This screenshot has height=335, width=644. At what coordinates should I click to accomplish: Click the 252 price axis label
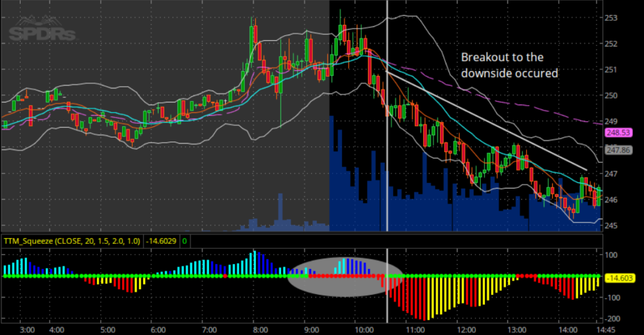[611, 44]
